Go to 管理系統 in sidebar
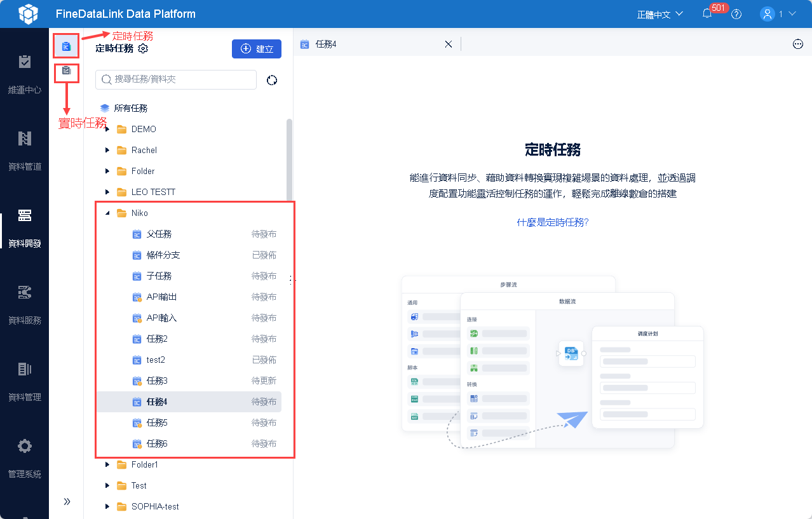The height and width of the screenshot is (519, 812). pyautogui.click(x=24, y=458)
